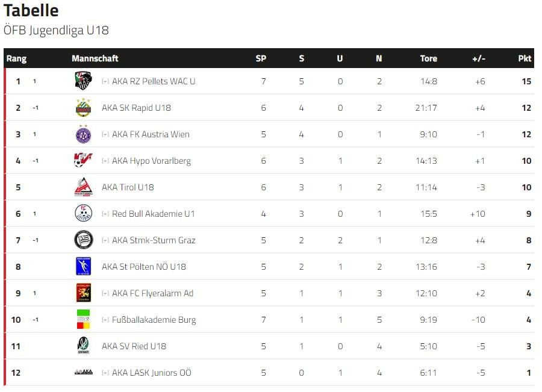Click the SV Ried U18 logo
Image resolution: width=542 pixels, height=392 pixels.
click(83, 346)
